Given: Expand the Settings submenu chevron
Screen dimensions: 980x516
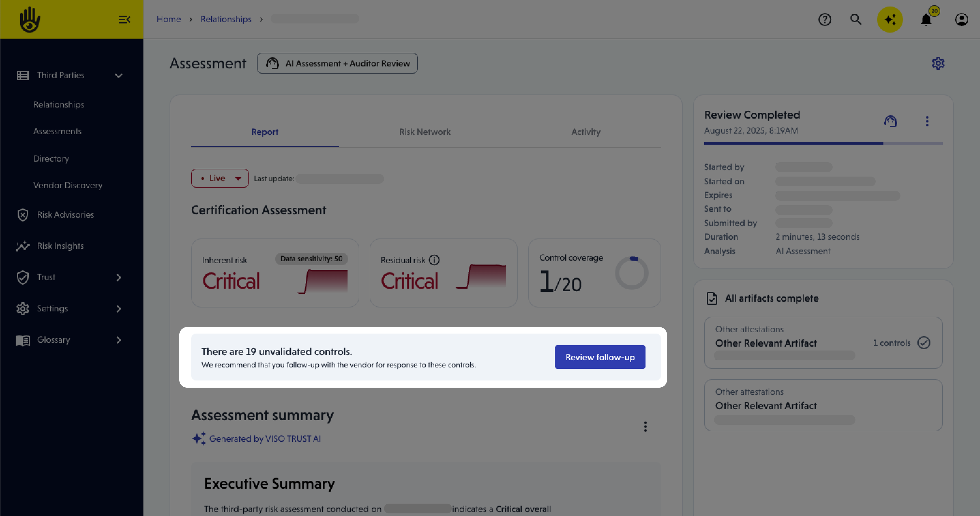Looking at the screenshot, I should tap(119, 309).
